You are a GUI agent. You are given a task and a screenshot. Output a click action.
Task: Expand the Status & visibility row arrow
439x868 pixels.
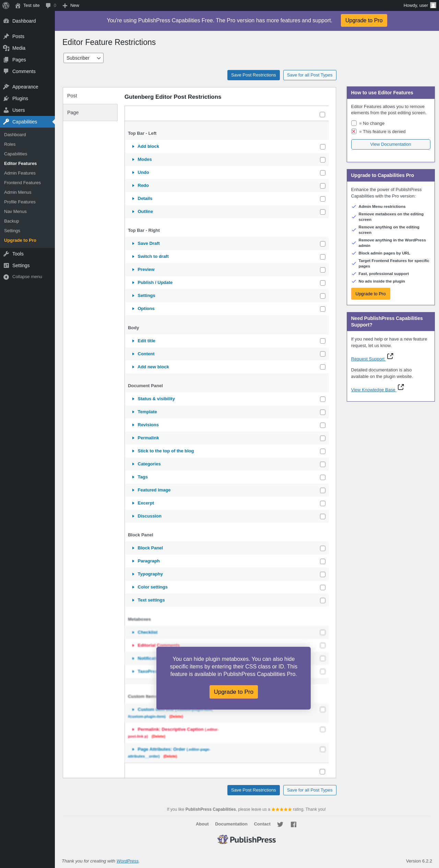click(133, 399)
